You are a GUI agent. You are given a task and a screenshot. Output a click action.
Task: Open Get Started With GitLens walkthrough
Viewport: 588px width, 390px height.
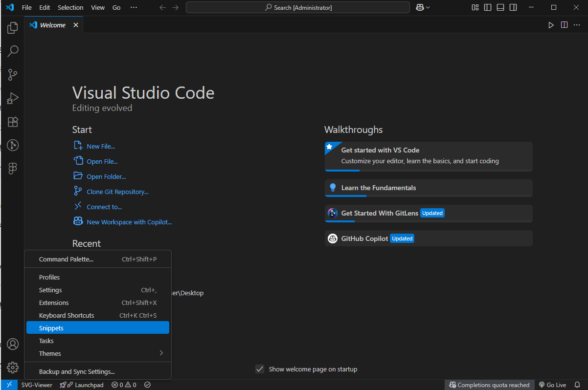click(x=429, y=213)
